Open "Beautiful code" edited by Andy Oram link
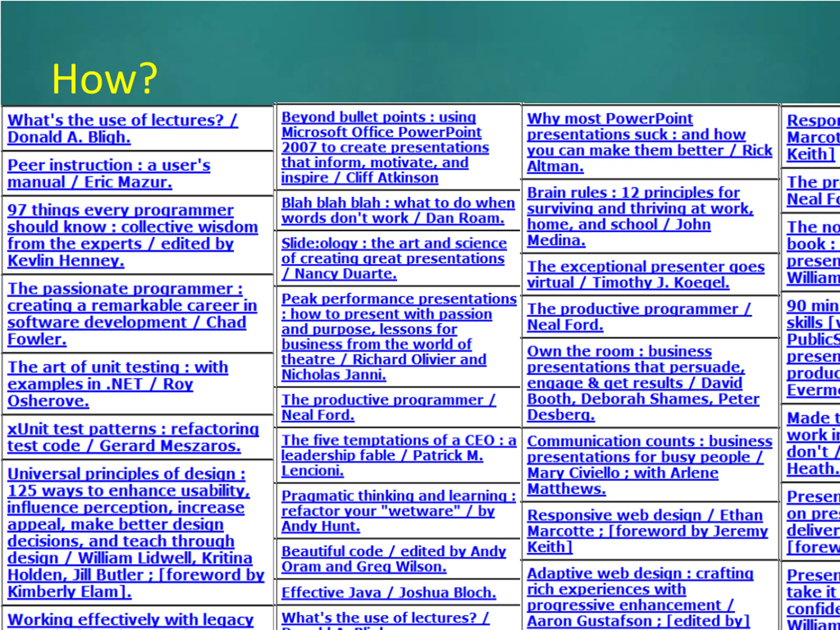 pyautogui.click(x=394, y=558)
